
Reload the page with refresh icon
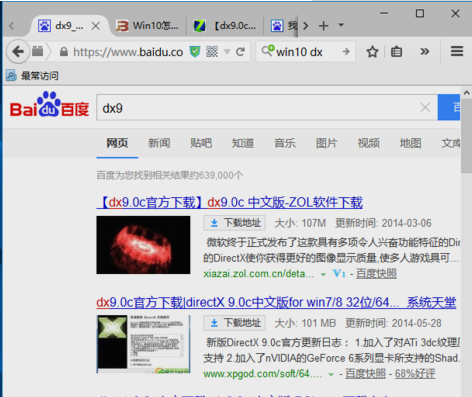pyautogui.click(x=240, y=52)
